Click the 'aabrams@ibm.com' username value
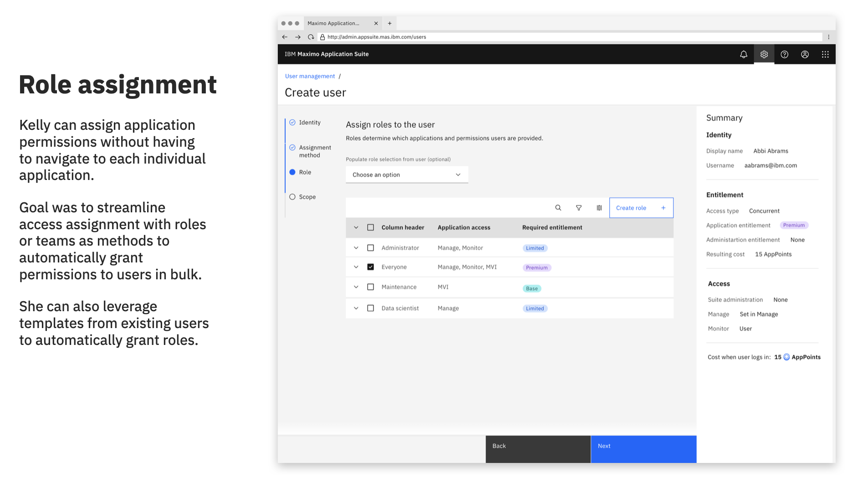The image size is (868, 483). (771, 165)
